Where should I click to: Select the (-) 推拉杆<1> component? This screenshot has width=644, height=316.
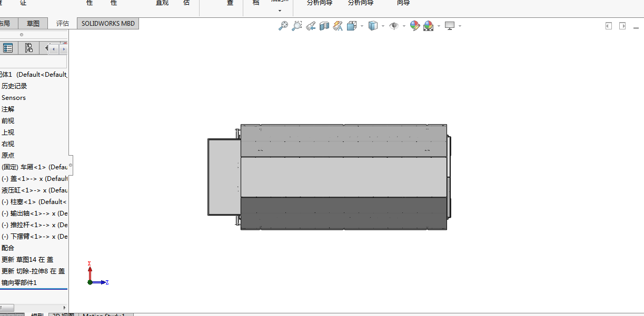[34, 225]
